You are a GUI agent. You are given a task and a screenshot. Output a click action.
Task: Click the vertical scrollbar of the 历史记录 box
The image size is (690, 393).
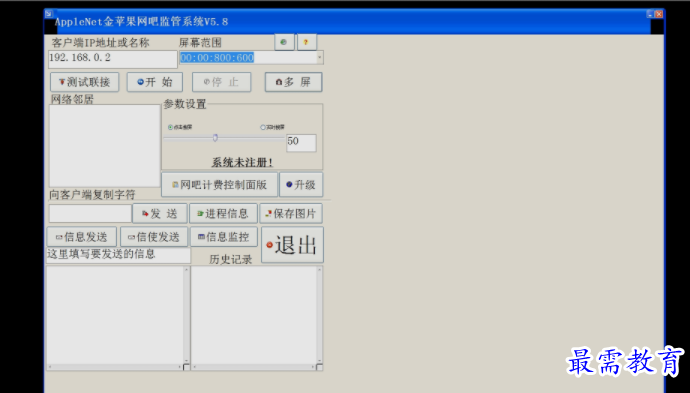pos(319,315)
